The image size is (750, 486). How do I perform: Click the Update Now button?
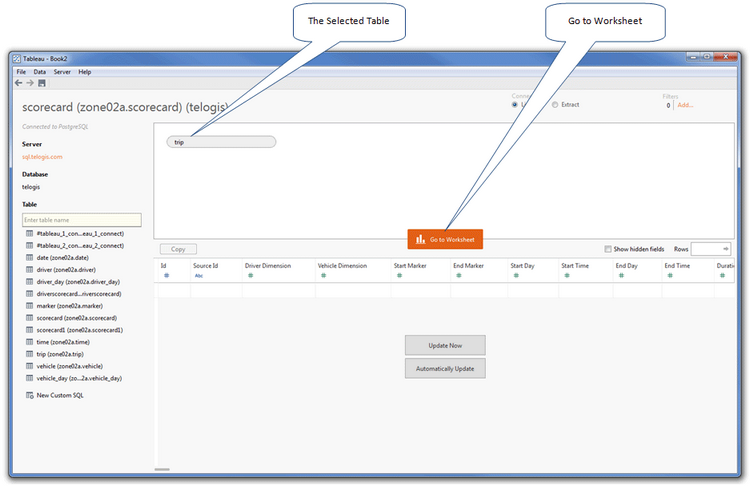click(x=445, y=345)
